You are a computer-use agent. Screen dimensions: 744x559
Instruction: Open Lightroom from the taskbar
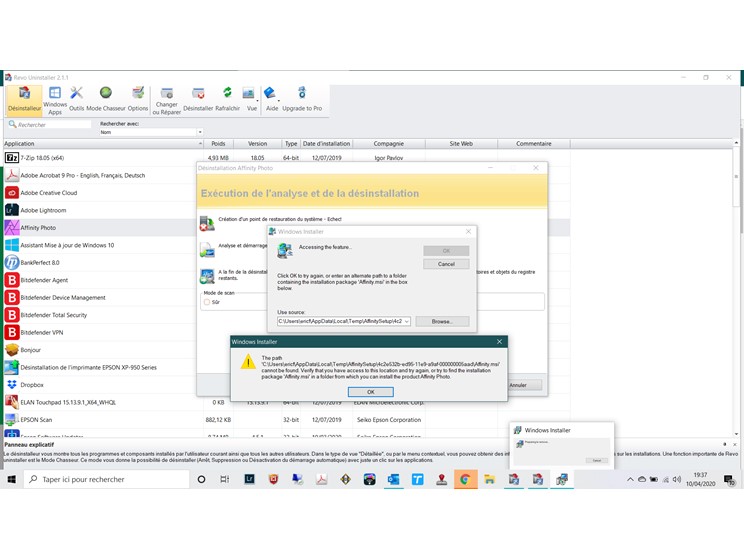(249, 479)
